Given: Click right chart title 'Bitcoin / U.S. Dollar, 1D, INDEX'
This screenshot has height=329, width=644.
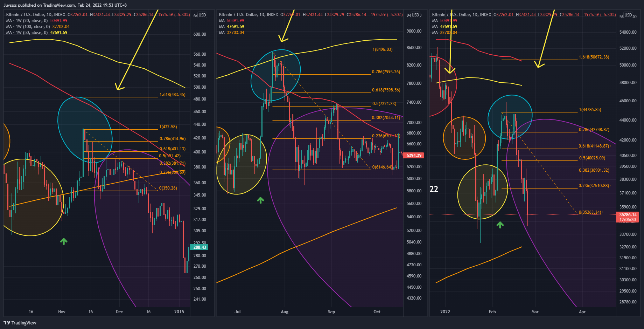Looking at the screenshot, I should pos(462,15).
